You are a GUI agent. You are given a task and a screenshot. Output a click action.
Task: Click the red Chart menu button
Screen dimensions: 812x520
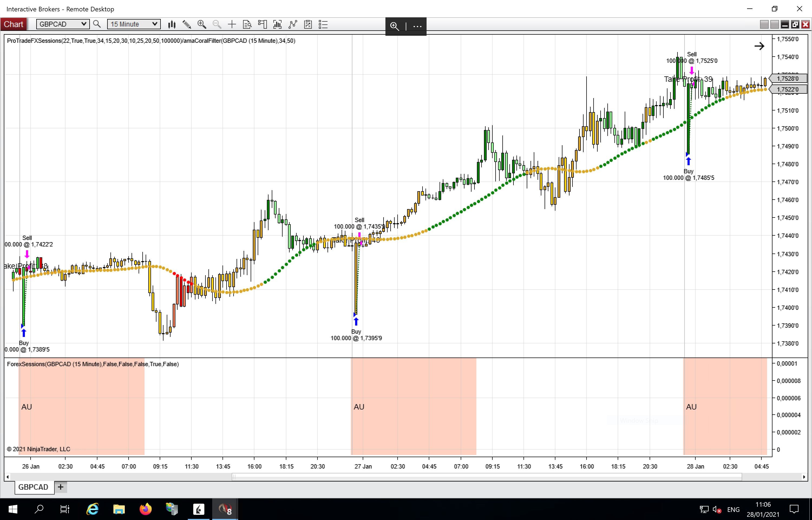(x=14, y=24)
